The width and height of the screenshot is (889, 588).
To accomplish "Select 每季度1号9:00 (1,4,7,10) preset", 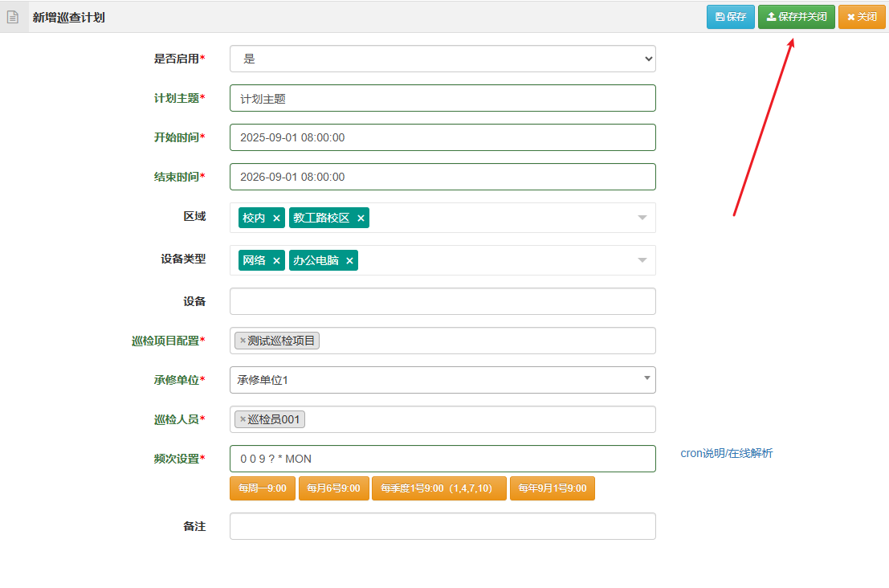I will pyautogui.click(x=438, y=488).
